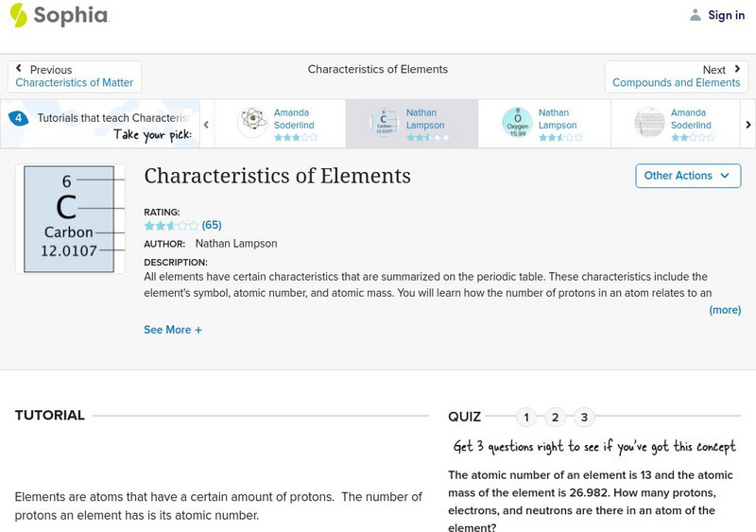Choose the periodic table tutorial thumbnail
Image resolution: width=756 pixels, height=532 pixels.
tap(649, 122)
